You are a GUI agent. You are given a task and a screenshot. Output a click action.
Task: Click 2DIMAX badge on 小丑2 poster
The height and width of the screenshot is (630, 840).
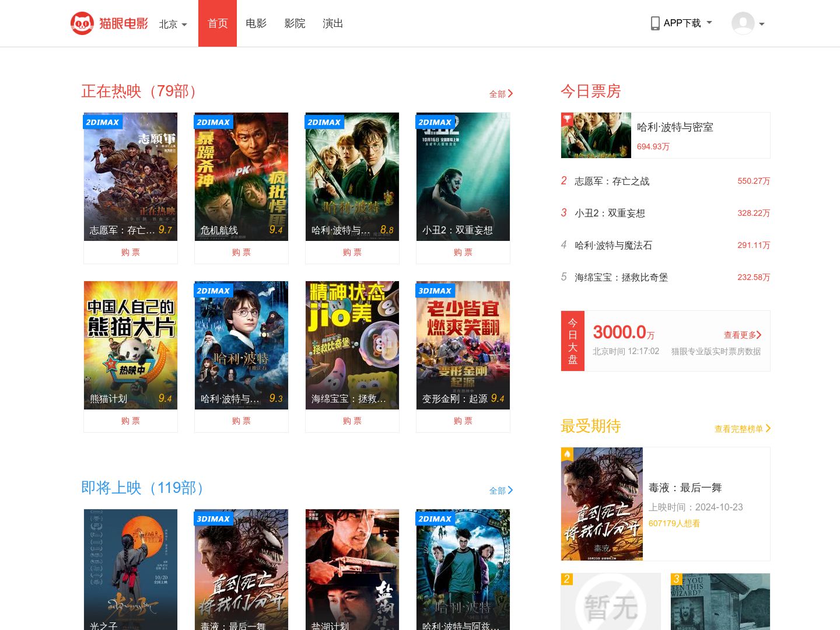pos(435,122)
